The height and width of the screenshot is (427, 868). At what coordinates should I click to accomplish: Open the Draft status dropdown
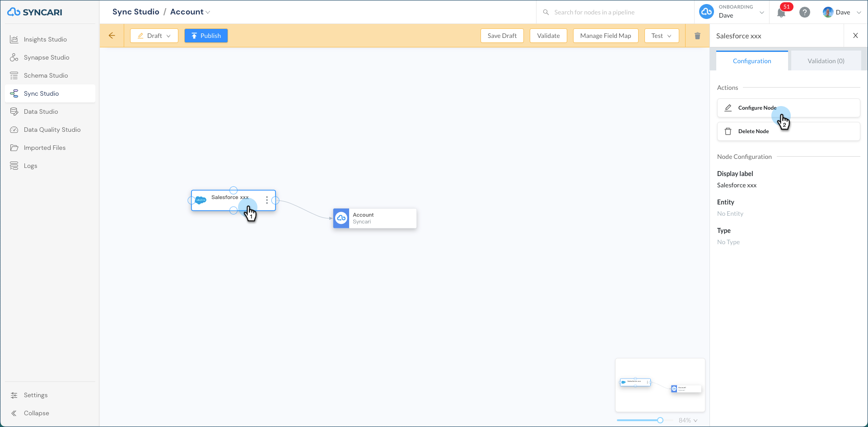154,36
